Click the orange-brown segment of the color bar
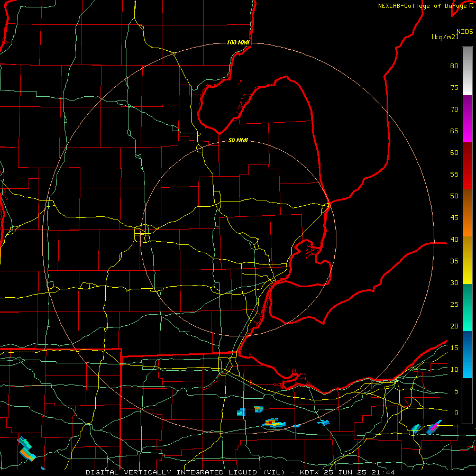This screenshot has width=476, height=476. [x=467, y=213]
